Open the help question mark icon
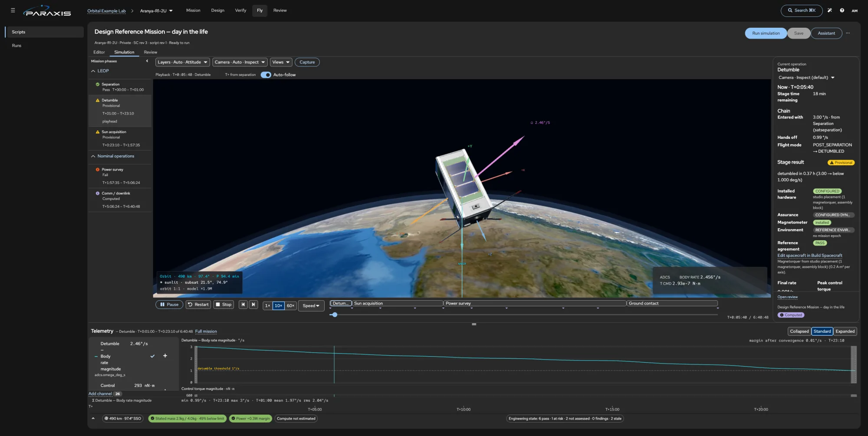This screenshot has width=868, height=436. coord(842,10)
